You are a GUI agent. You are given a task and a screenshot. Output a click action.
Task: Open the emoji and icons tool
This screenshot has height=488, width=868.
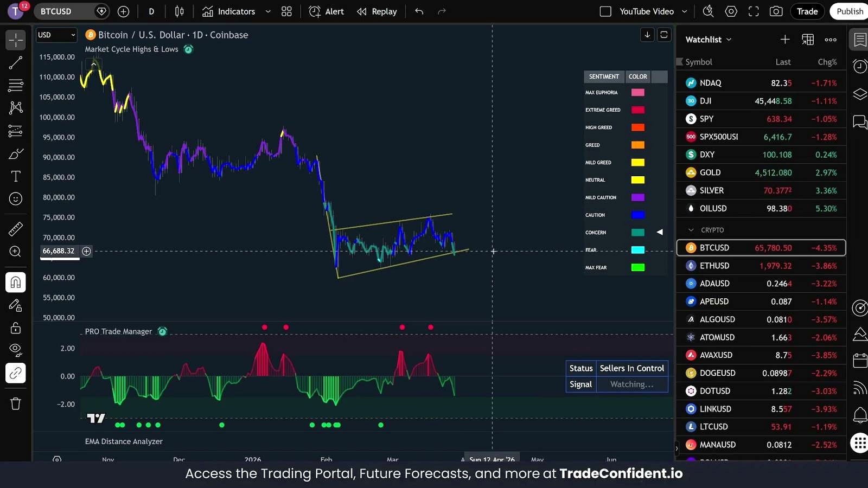pyautogui.click(x=16, y=199)
